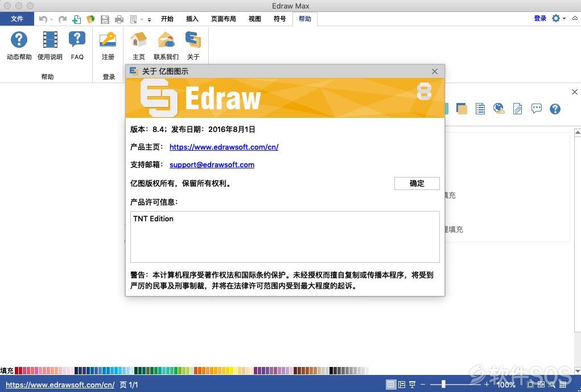Click the 注册 register key icon
This screenshot has height=392, width=581.
(108, 39)
